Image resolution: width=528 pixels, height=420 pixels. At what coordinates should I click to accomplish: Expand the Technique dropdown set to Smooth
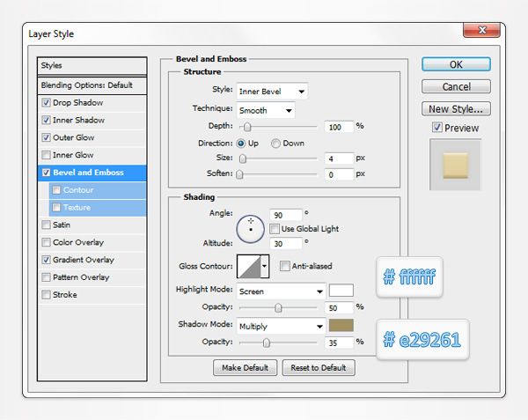coord(265,109)
